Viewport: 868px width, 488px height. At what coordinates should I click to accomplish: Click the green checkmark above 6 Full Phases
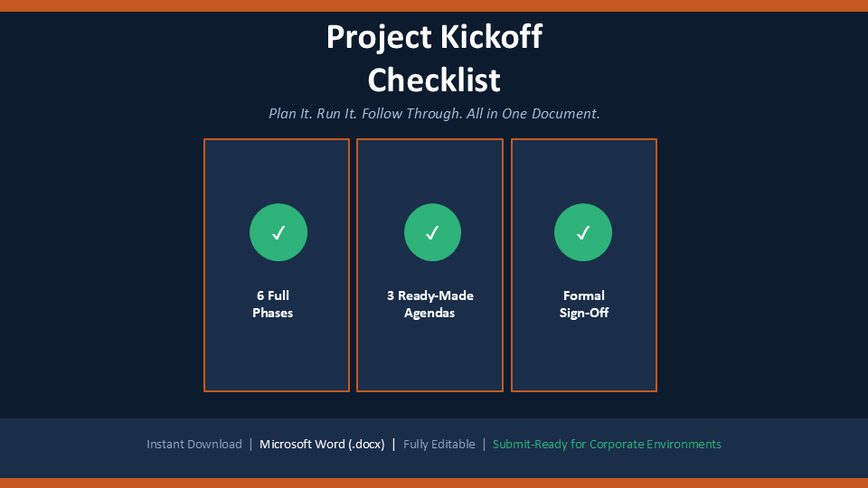tap(278, 232)
